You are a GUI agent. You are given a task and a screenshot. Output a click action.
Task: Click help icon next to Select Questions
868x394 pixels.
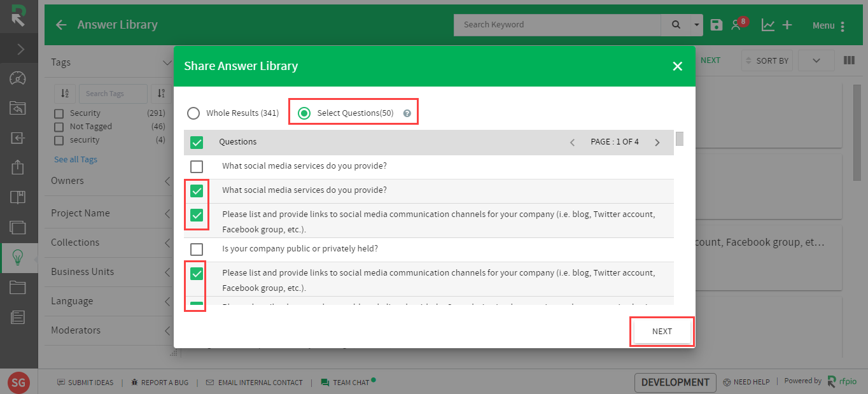407,113
